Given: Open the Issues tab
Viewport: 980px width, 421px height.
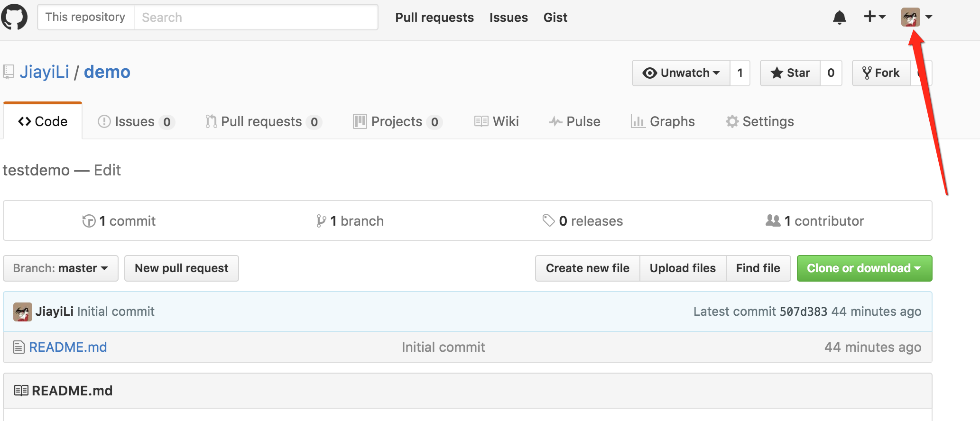Looking at the screenshot, I should [x=136, y=122].
